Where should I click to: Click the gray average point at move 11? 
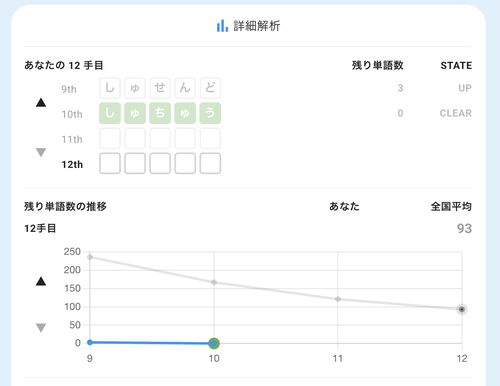[x=338, y=299]
